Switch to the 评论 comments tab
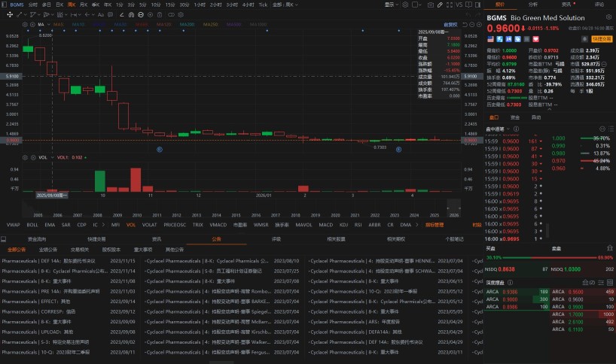This screenshot has height=364, width=616. [x=599, y=5]
